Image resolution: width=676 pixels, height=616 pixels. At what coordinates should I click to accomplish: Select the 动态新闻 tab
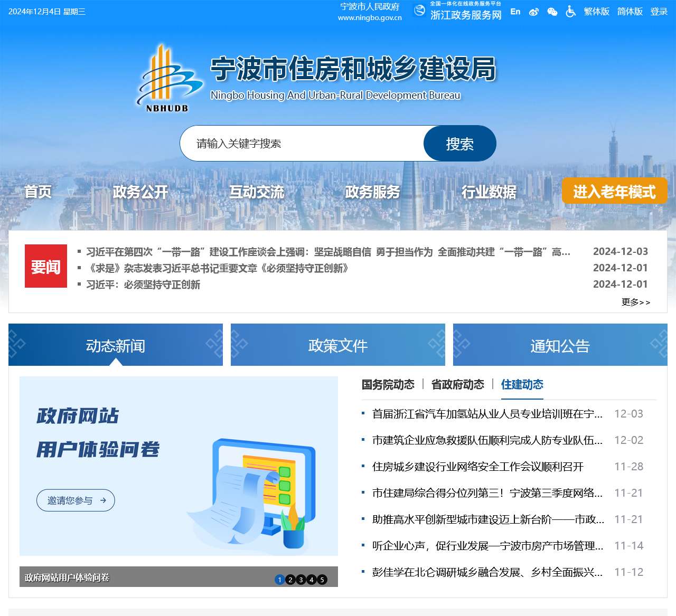pos(116,345)
